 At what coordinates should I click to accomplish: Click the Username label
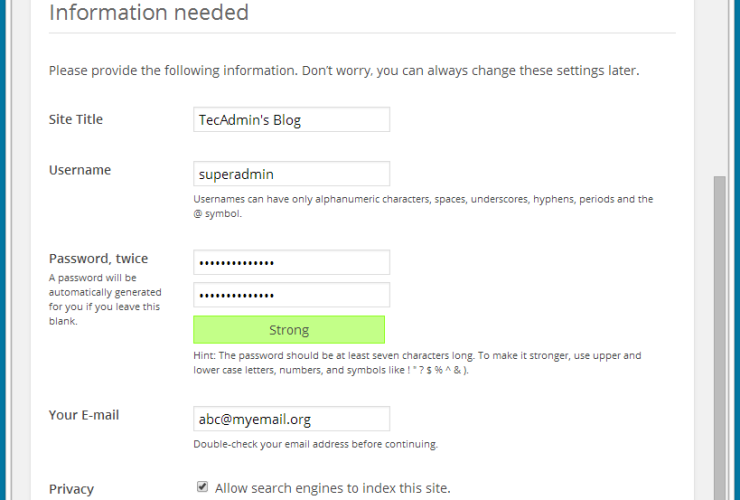tap(80, 170)
